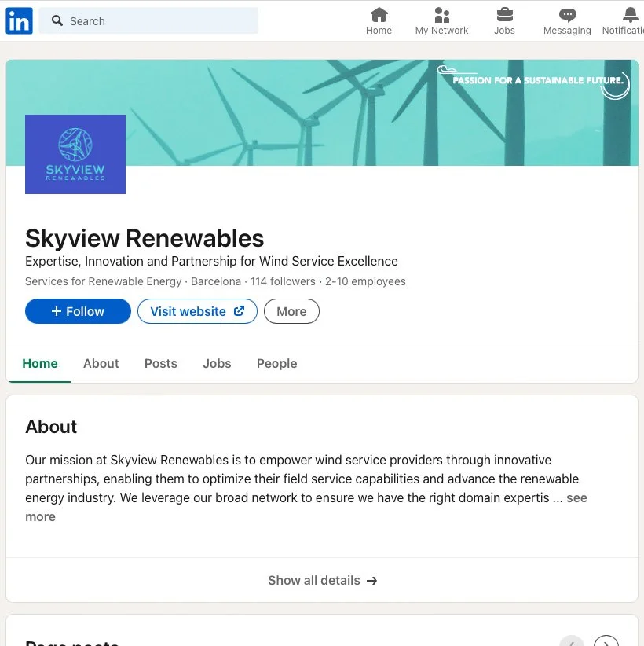
Task: Open the Jobs briefcase icon
Action: pos(504,15)
